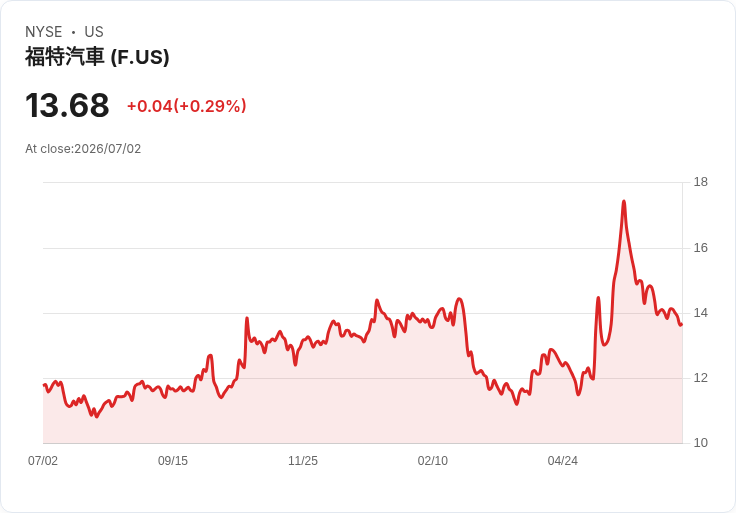Viewport: 736px width, 513px height.
Task: Click the 04/24 x-axis date label
Action: (562, 461)
